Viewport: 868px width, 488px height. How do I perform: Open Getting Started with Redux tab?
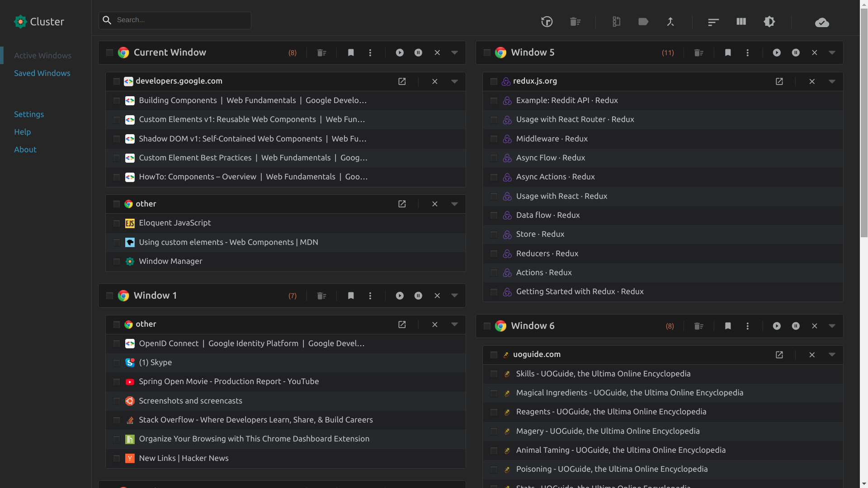663,292
